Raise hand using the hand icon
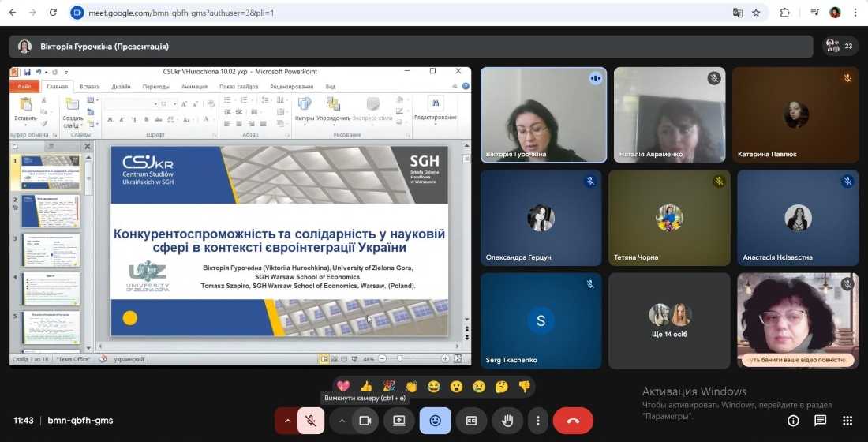Image resolution: width=868 pixels, height=442 pixels. click(x=507, y=421)
